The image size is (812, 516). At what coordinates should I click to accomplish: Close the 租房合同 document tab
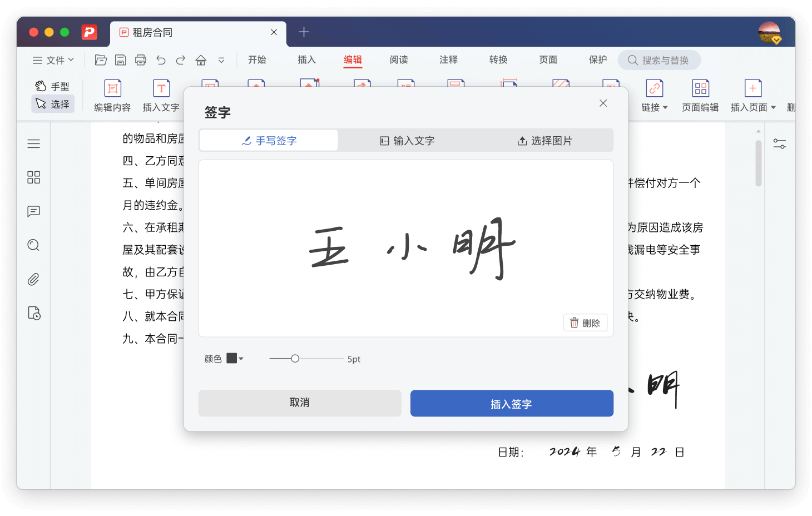point(274,32)
